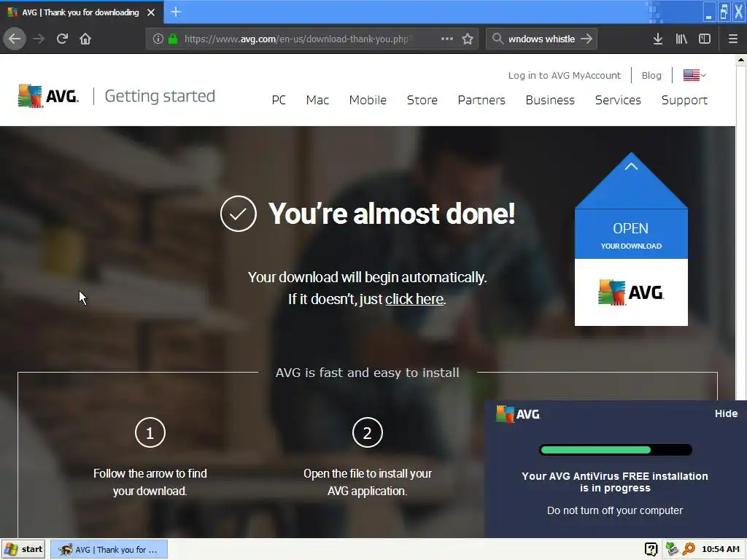Screen dimensions: 747x560
Task: Click 'Do not turn off your computer' text
Action: 614,510
